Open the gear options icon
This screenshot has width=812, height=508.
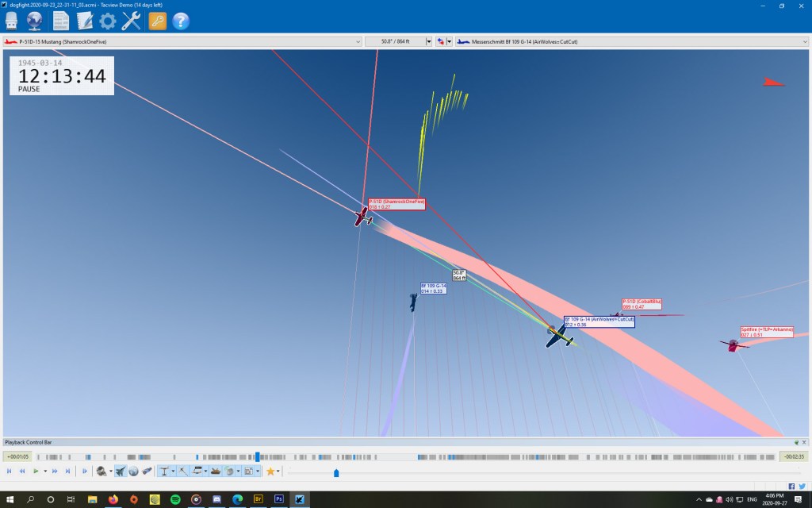[x=108, y=21]
